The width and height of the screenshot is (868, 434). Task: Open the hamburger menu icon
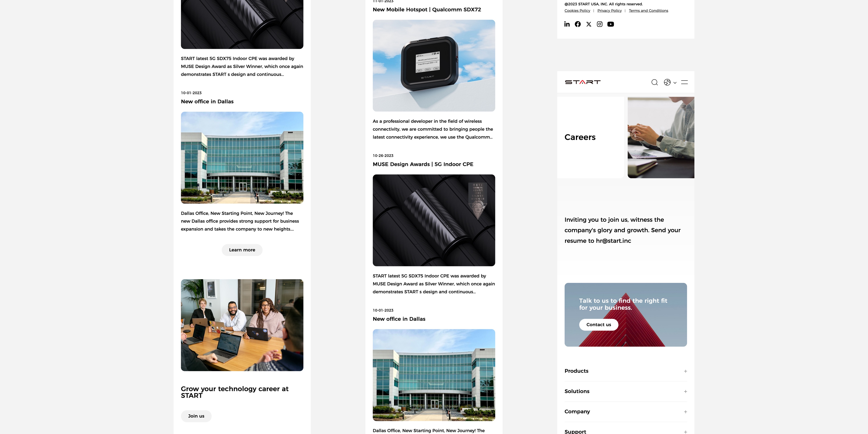click(684, 82)
